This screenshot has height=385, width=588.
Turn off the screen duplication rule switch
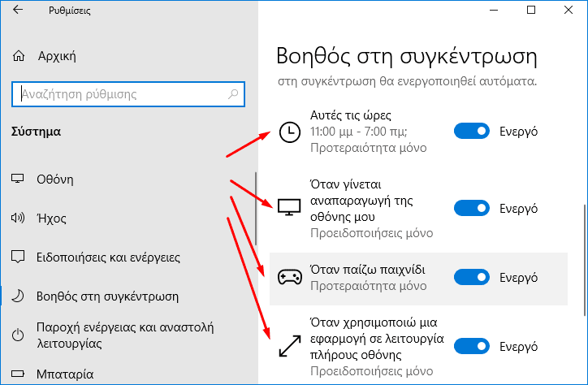coord(472,209)
